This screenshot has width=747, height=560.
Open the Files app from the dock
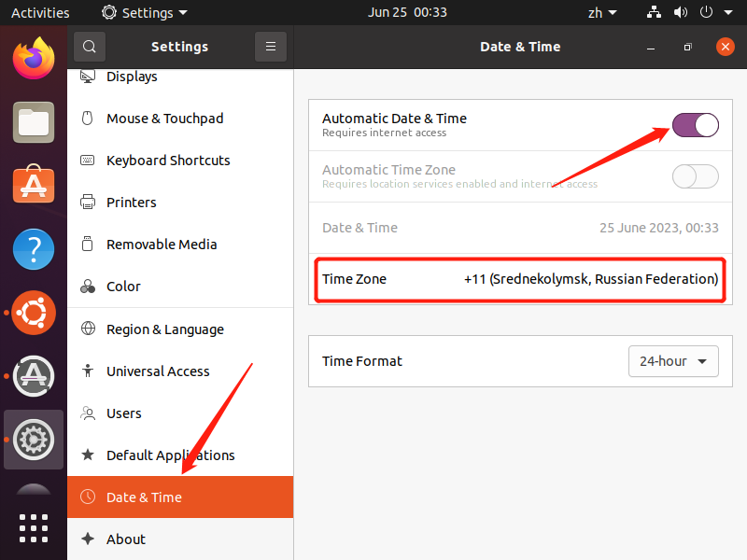coord(34,122)
